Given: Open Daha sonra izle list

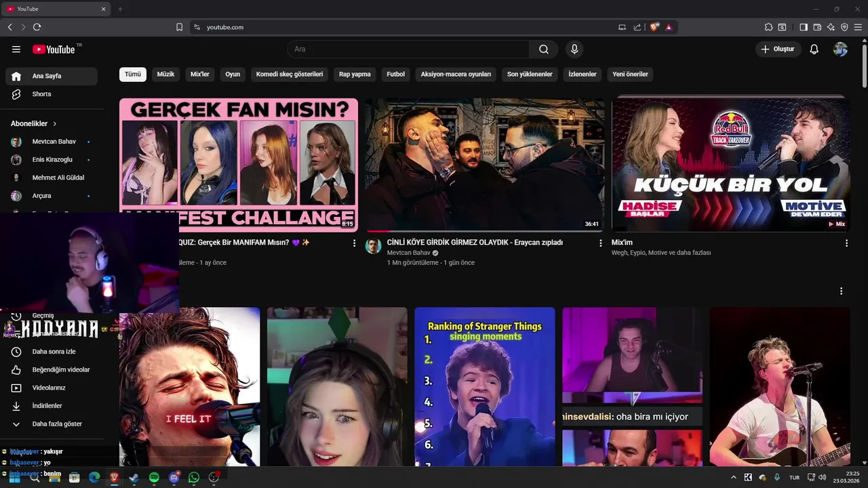Looking at the screenshot, I should pyautogui.click(x=52, y=352).
